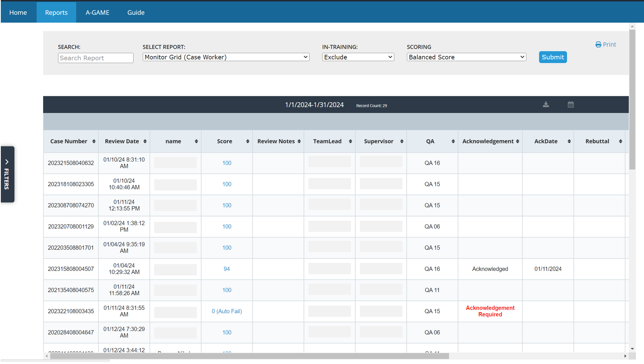Click the Print icon link
Screen dimensions: 644x364
click(606, 45)
